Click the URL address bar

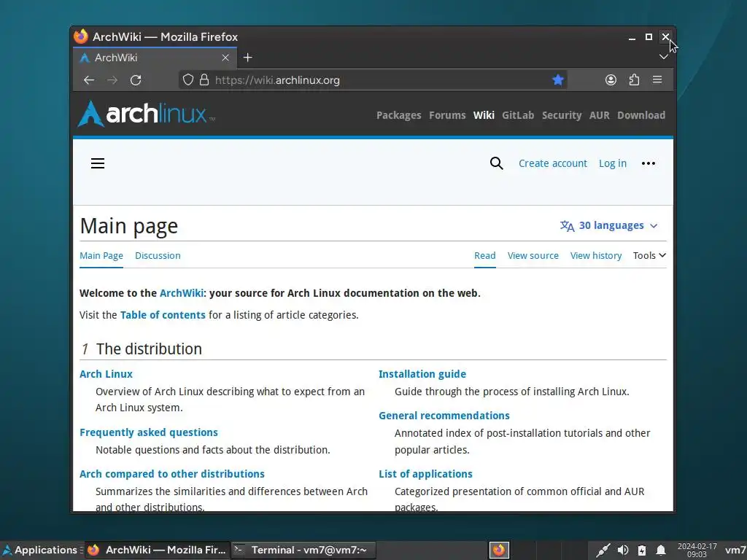coord(373,80)
